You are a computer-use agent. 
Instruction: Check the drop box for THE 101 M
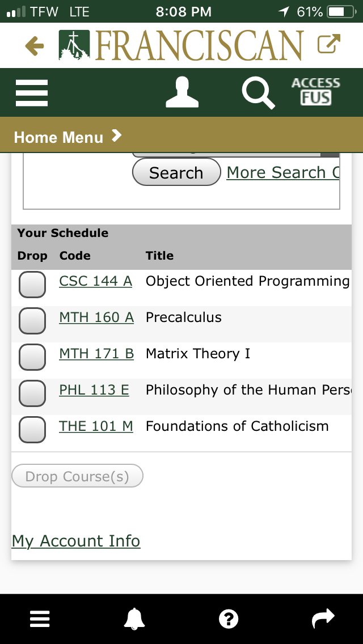(32, 430)
